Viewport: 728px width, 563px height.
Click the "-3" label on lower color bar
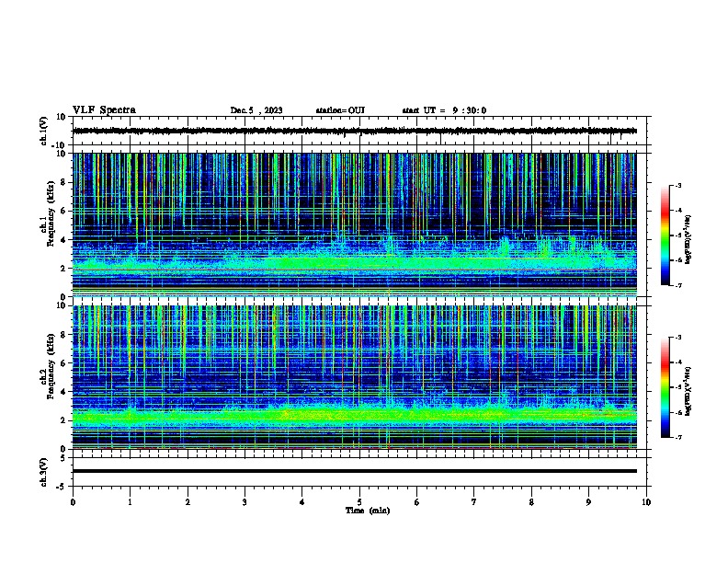pyautogui.click(x=677, y=338)
